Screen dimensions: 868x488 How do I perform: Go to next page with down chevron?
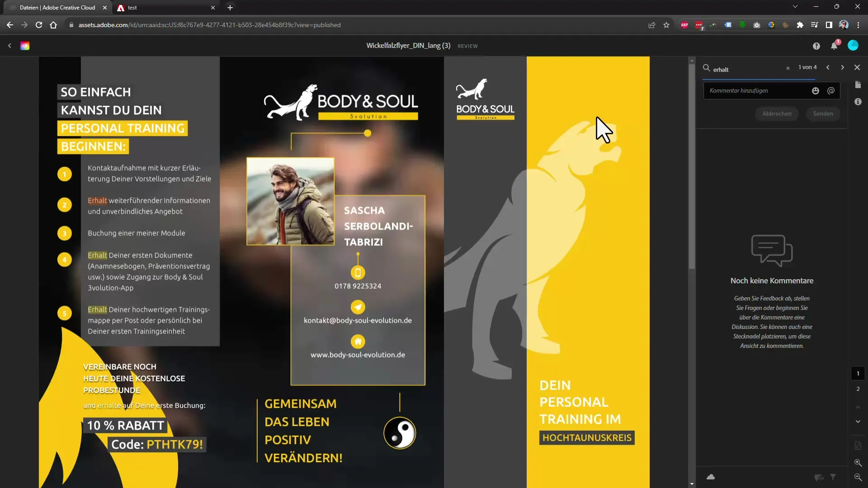(x=858, y=422)
